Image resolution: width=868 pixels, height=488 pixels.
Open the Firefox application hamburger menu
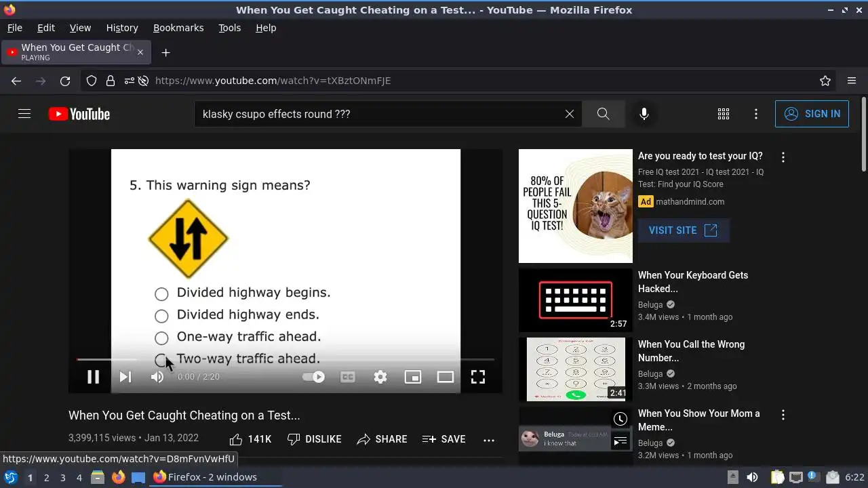coord(852,81)
